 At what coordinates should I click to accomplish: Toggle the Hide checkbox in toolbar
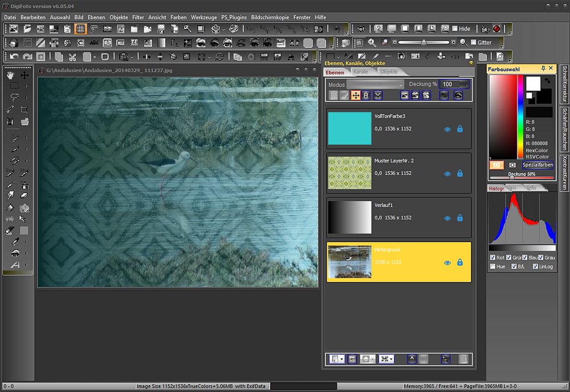[x=454, y=28]
